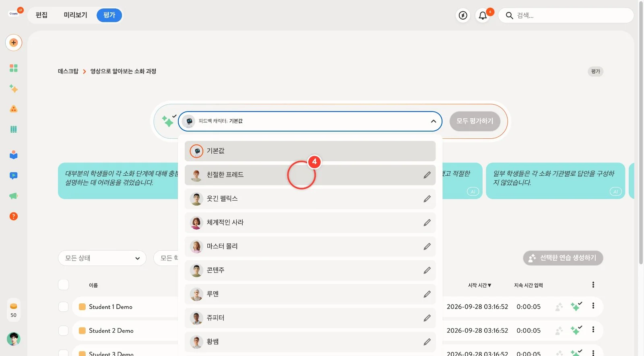Sort by the 시작 시간 column header
The image size is (644, 356).
(480, 285)
